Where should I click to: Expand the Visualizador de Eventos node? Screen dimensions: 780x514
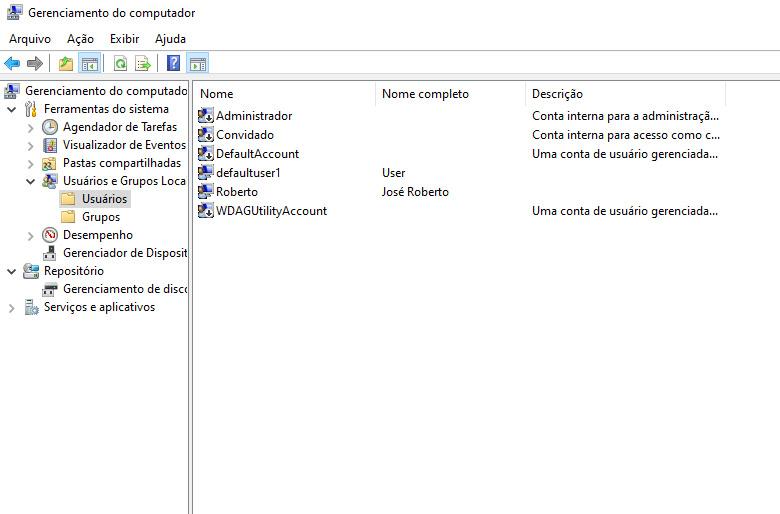pyautogui.click(x=30, y=146)
